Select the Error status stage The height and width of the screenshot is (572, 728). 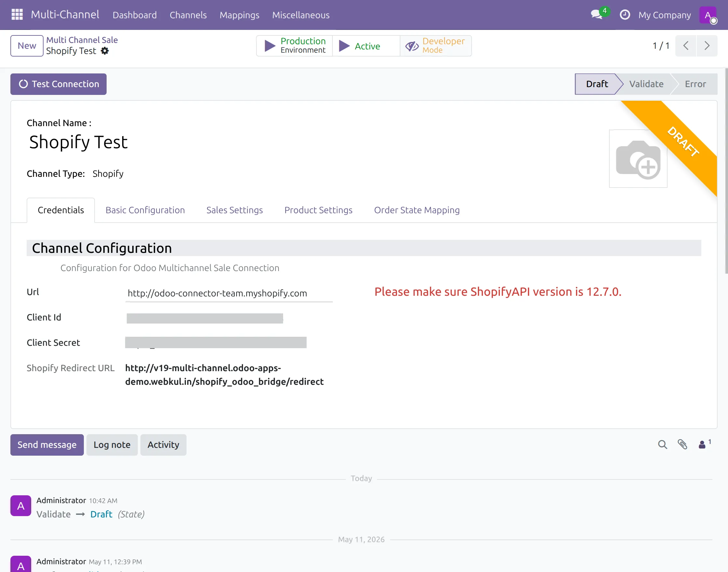coord(695,84)
